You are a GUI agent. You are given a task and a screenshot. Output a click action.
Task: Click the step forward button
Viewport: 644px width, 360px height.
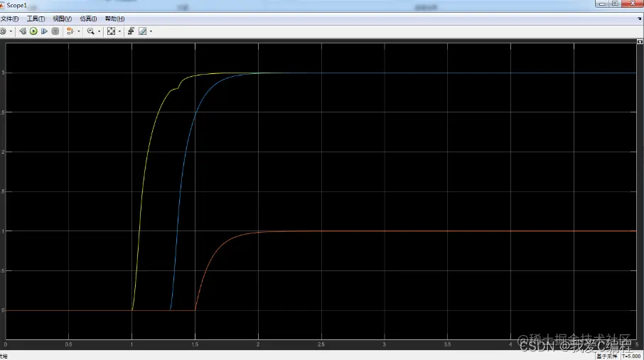click(x=44, y=31)
